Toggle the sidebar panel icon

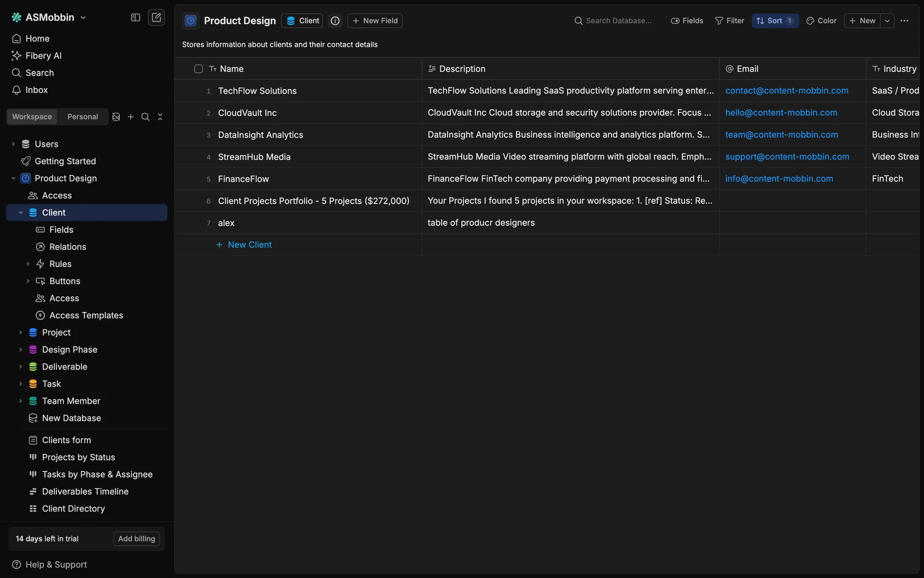click(136, 17)
